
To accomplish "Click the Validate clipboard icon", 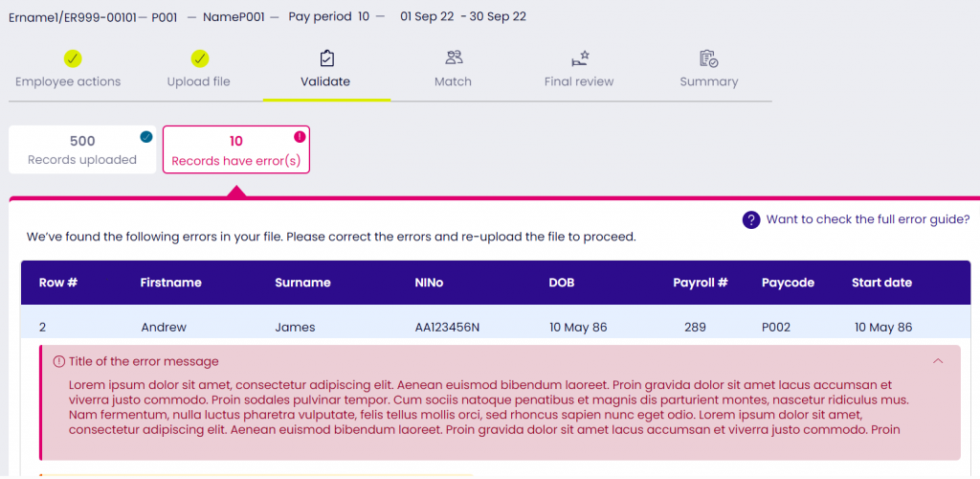I will point(326,58).
